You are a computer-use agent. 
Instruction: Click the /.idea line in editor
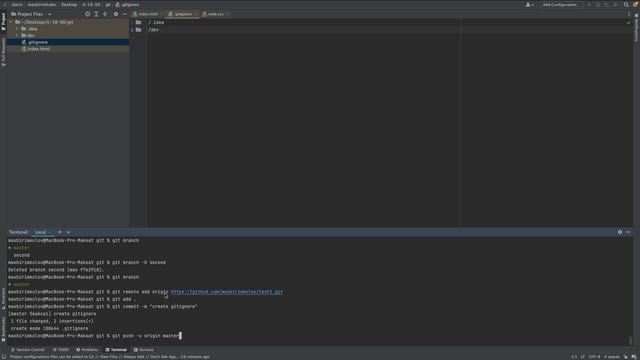(x=156, y=22)
